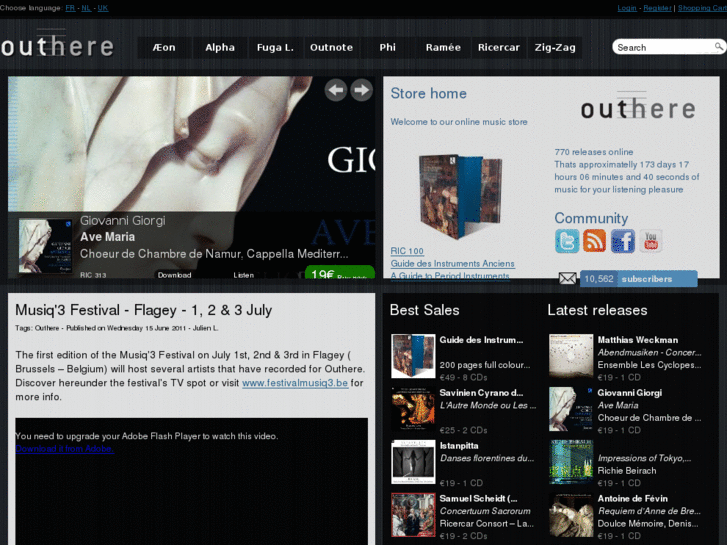Click the Ave Maria album cover in slideshow
The image size is (727, 545).
pos(45,245)
